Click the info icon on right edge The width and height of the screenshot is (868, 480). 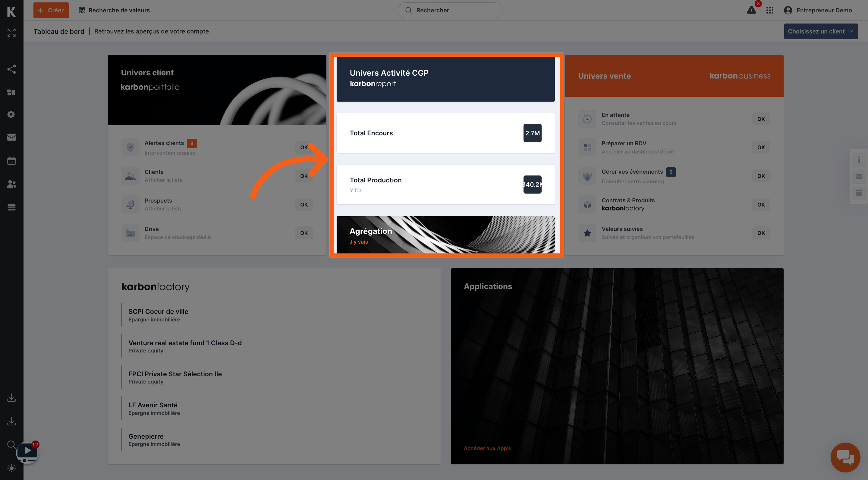859,160
